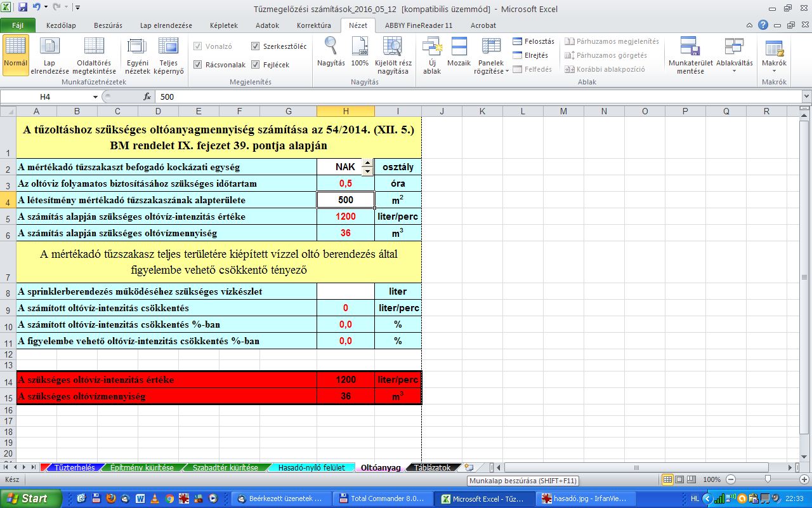Customize quick access toolbar dropdown
This screenshot has width=812, height=508.
pos(77,8)
